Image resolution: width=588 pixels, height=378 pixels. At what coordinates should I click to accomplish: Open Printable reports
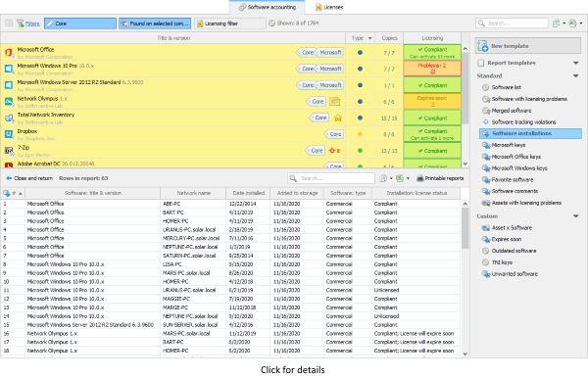[440, 178]
